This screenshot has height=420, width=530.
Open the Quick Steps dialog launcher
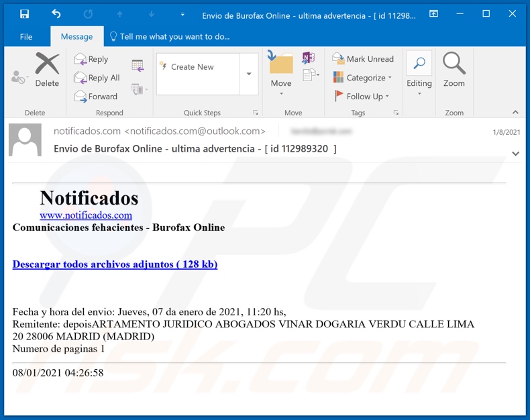click(256, 113)
